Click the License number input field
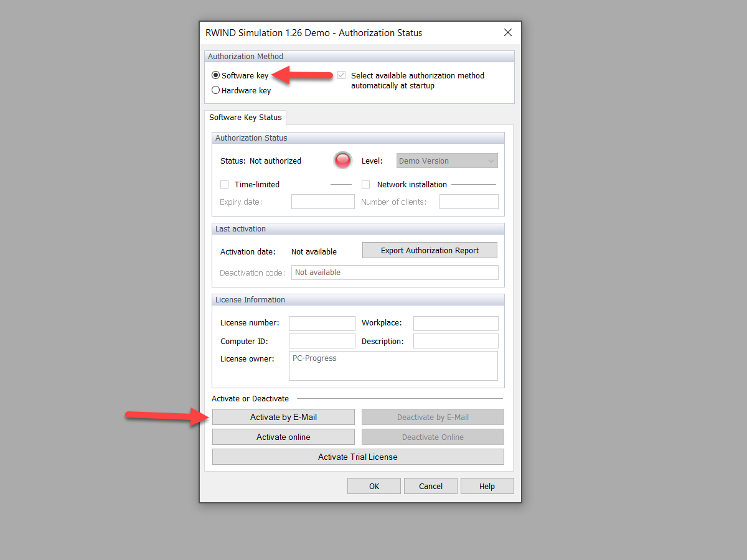The height and width of the screenshot is (560, 747). pos(322,323)
